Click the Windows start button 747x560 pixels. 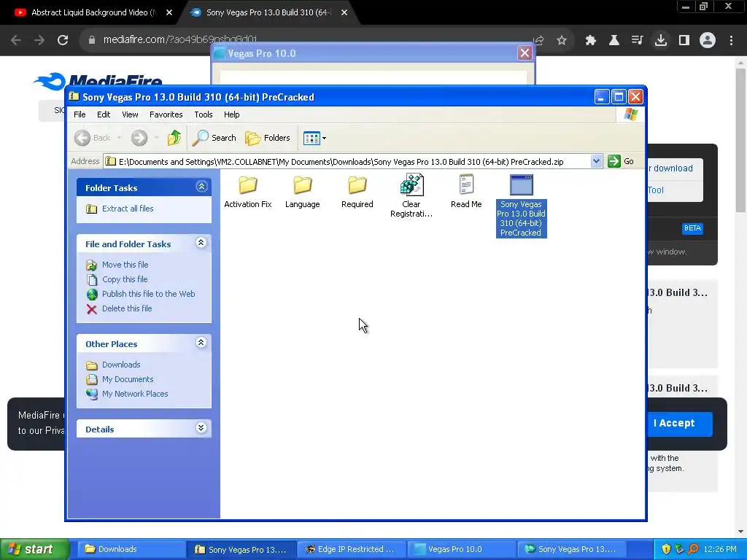click(x=34, y=549)
